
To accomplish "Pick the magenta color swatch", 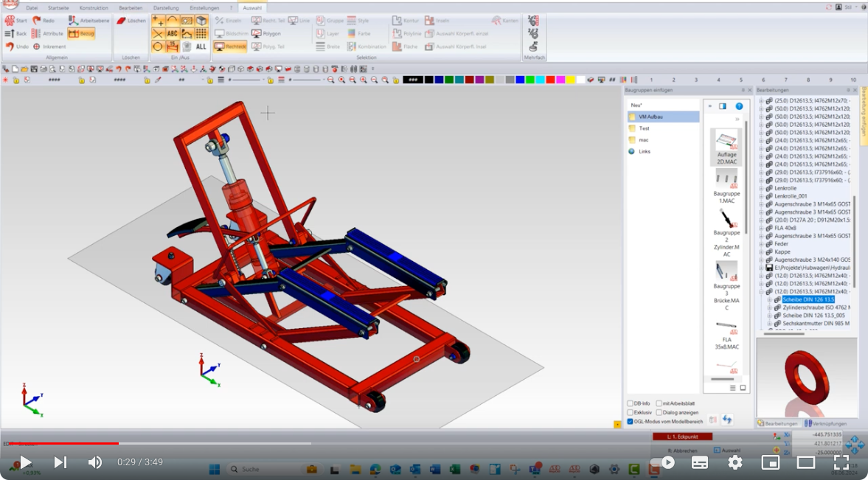I will tap(560, 80).
